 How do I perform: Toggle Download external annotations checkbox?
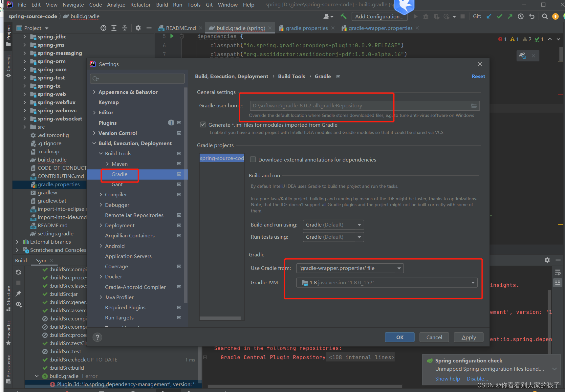tap(253, 160)
